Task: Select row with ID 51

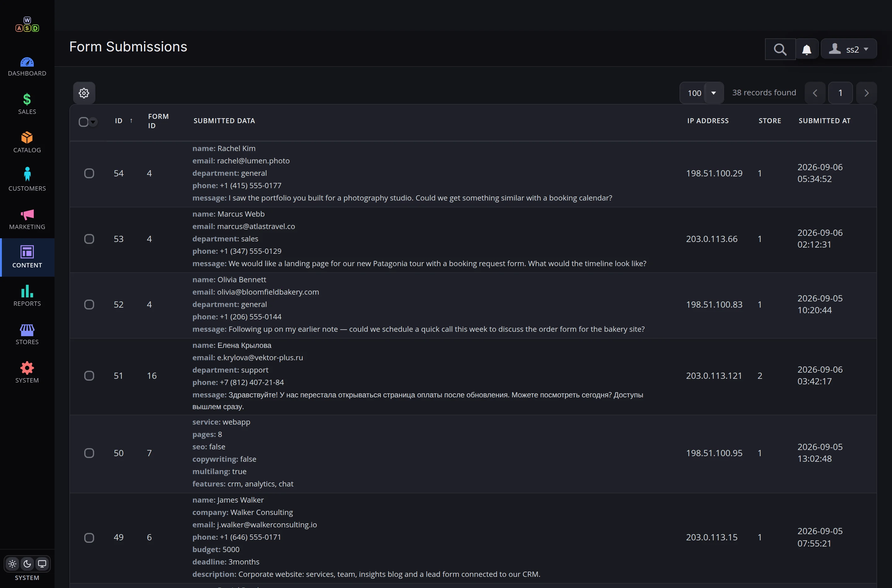Action: [x=89, y=376]
